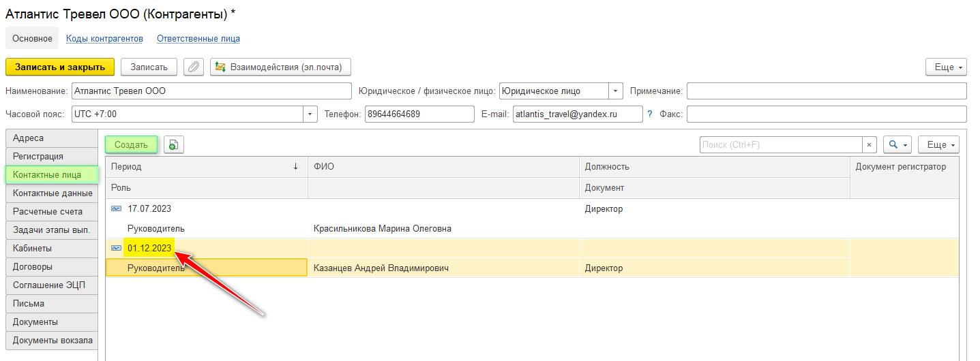Select the Договоры side tab
The height and width of the screenshot is (361, 980).
tap(33, 267)
